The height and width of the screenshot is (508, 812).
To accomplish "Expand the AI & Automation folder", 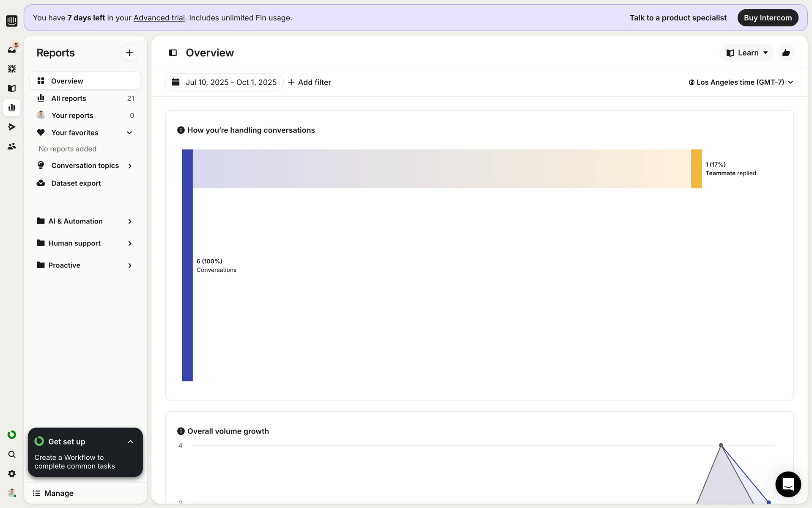I will (x=129, y=221).
